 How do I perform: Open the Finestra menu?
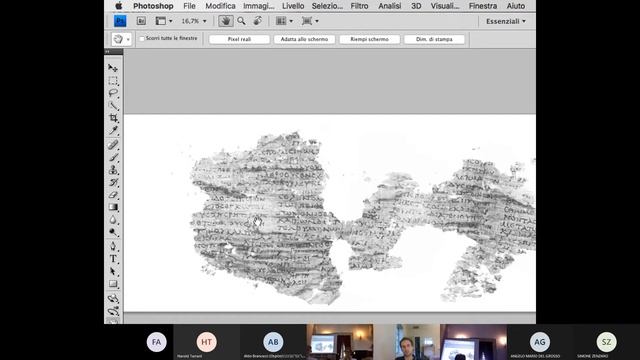[483, 6]
